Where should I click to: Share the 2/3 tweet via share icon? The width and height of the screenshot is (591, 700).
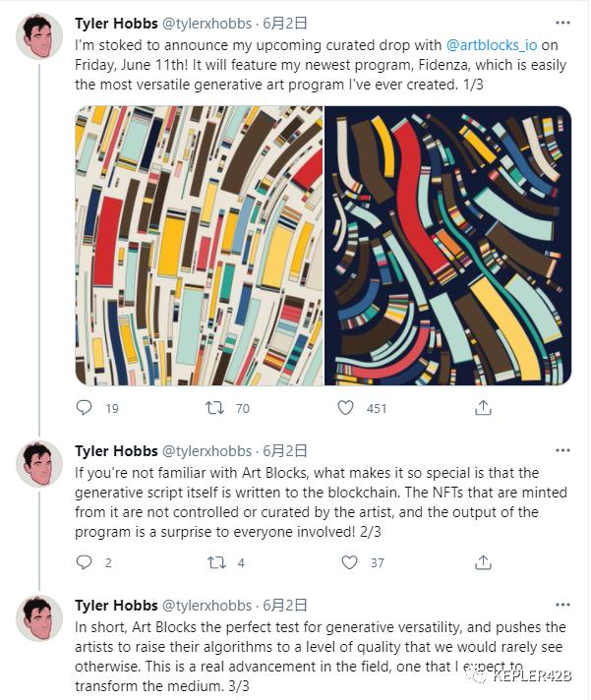pos(483,562)
